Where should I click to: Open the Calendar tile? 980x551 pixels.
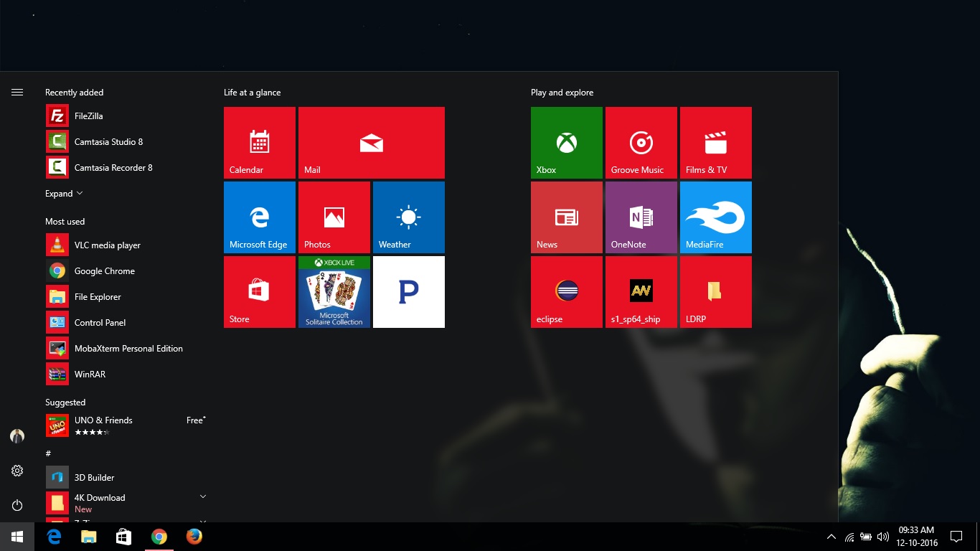click(260, 143)
